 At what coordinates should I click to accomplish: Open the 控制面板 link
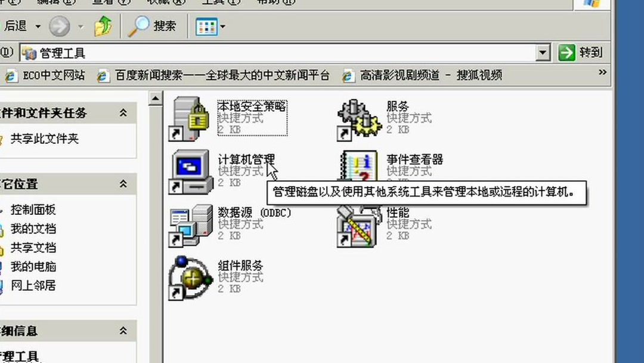click(x=33, y=210)
